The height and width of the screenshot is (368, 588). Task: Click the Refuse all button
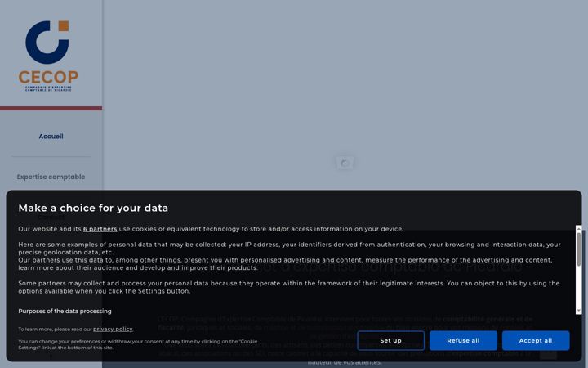pos(463,340)
